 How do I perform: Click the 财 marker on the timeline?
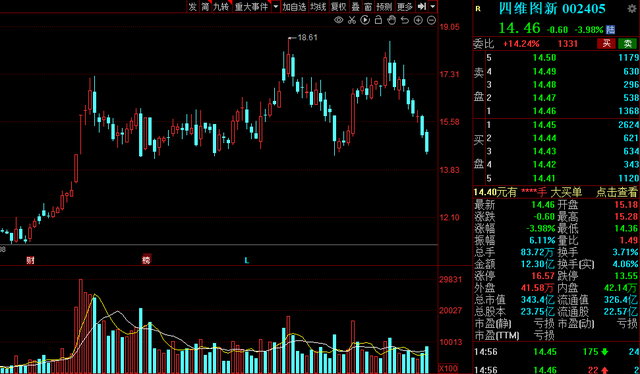[x=30, y=260]
